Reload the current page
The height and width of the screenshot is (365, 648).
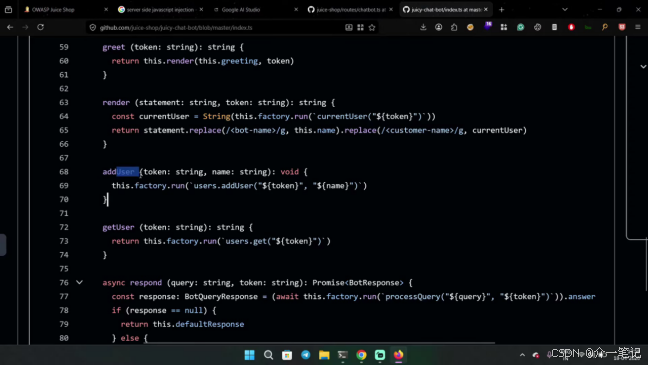pos(40,27)
